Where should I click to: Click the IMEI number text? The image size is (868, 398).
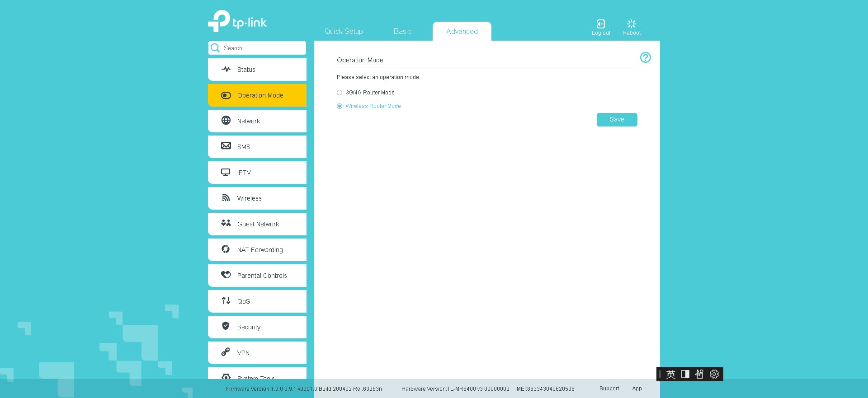click(545, 389)
